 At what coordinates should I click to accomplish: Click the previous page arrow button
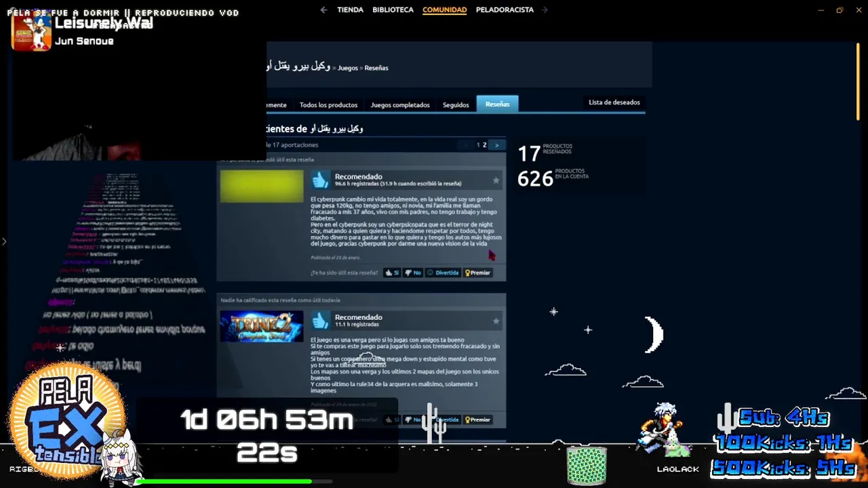point(465,145)
